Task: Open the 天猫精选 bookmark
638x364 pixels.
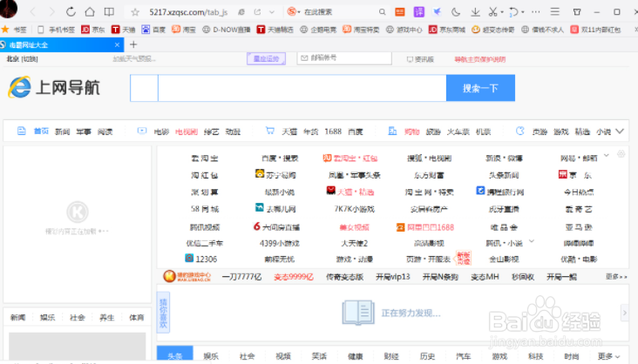Action: [x=275, y=30]
